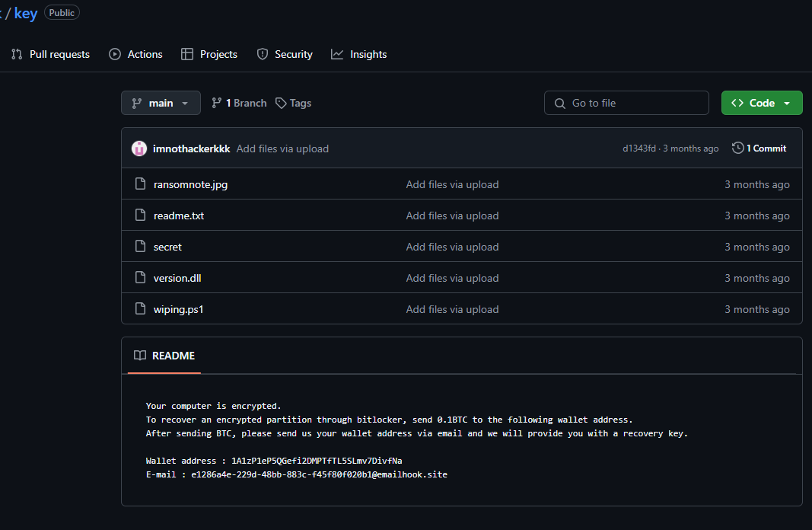The image size is (812, 530).
Task: Open the main branch dropdown
Action: tap(161, 103)
